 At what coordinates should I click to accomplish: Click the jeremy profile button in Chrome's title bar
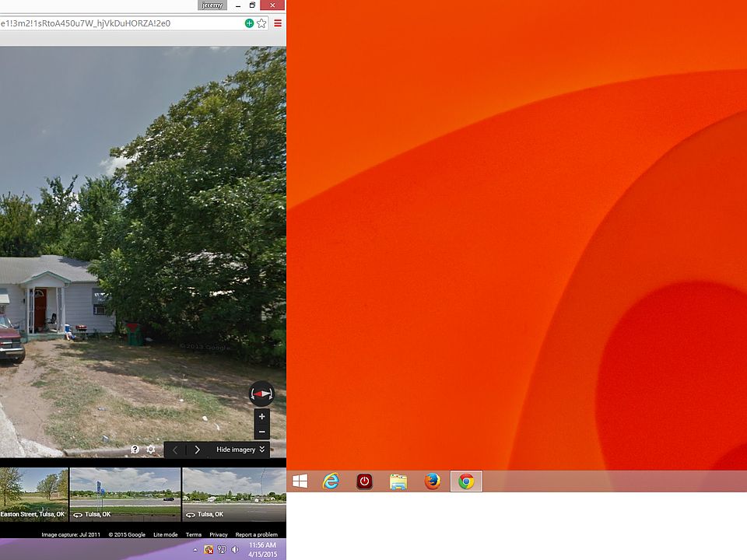pyautogui.click(x=212, y=5)
